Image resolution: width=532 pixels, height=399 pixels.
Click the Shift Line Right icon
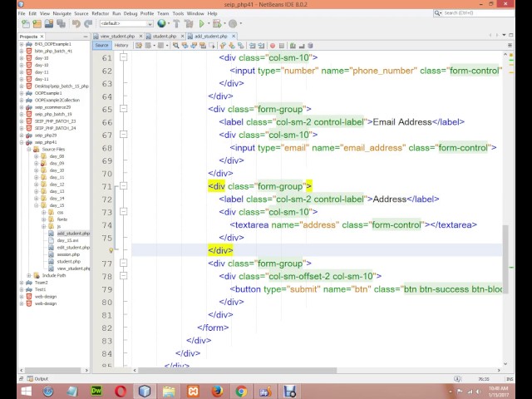click(x=261, y=46)
